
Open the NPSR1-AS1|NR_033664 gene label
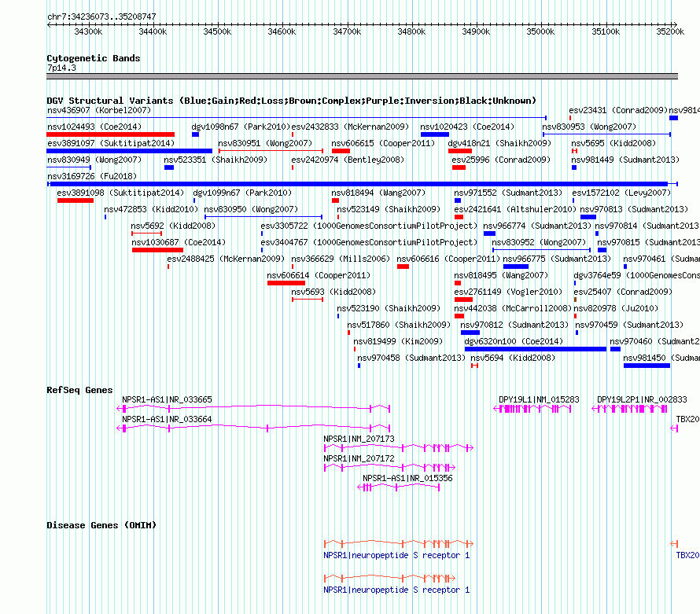167,420
